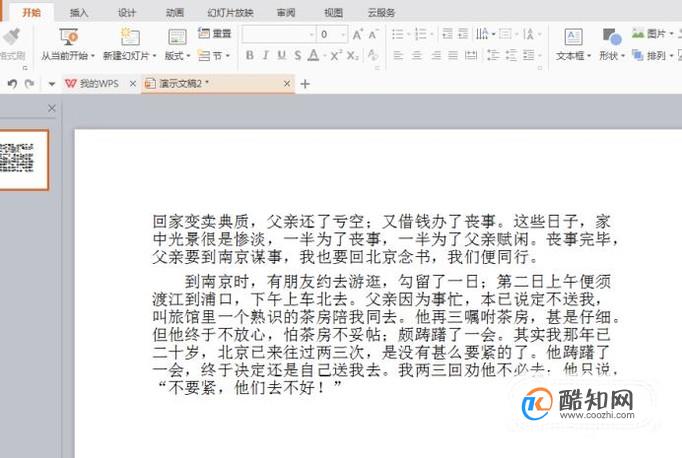Image resolution: width=682 pixels, height=458 pixels.
Task: Switch to the 动画 ribbon tab
Action: (x=175, y=13)
